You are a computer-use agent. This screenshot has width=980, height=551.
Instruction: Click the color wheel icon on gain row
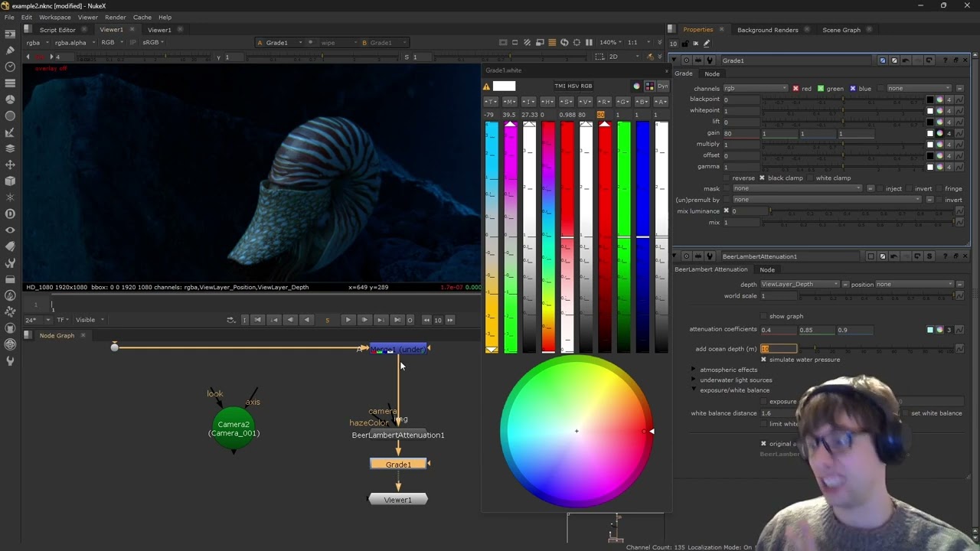939,133
